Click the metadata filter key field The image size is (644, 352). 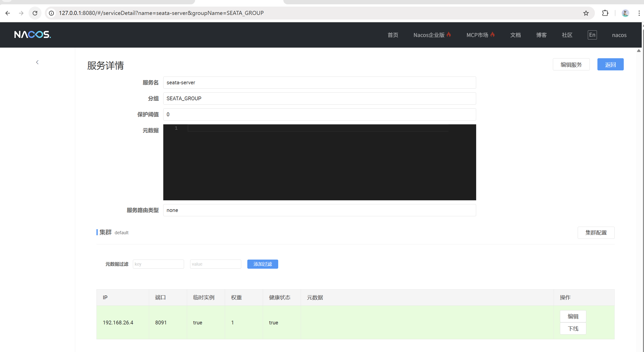click(x=158, y=264)
